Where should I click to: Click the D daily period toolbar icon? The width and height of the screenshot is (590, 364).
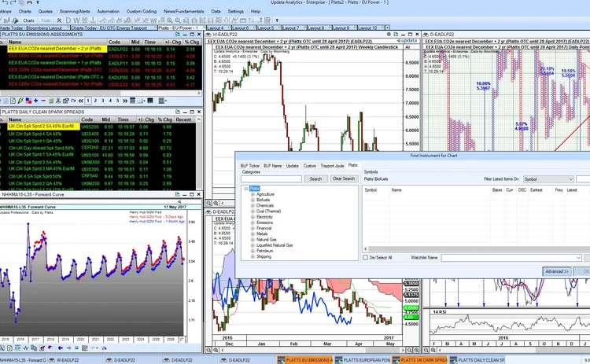(68, 20)
